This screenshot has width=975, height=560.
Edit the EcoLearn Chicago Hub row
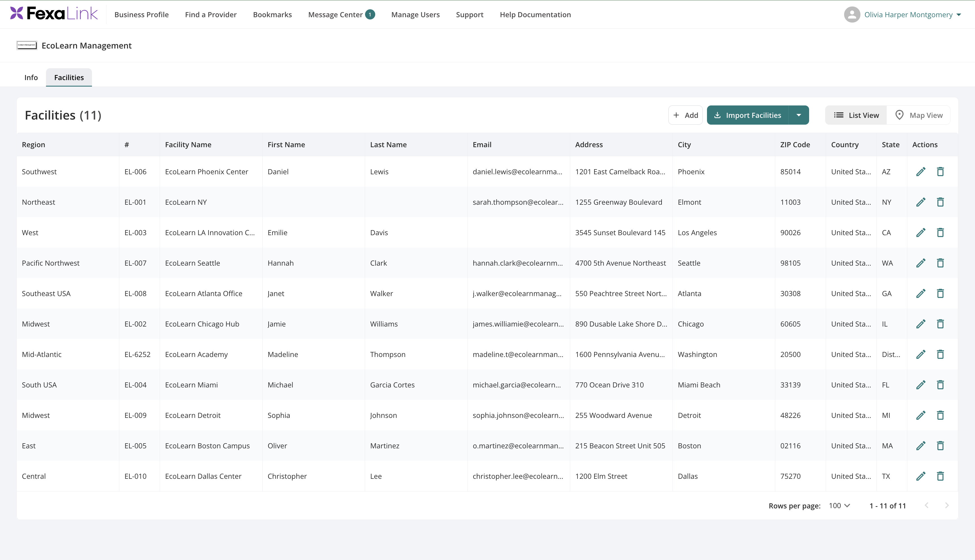(x=920, y=324)
